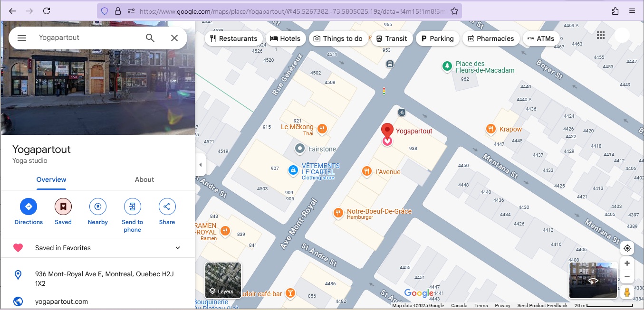Collapse the side panel arrow
This screenshot has height=310, width=644.
pos(200,165)
